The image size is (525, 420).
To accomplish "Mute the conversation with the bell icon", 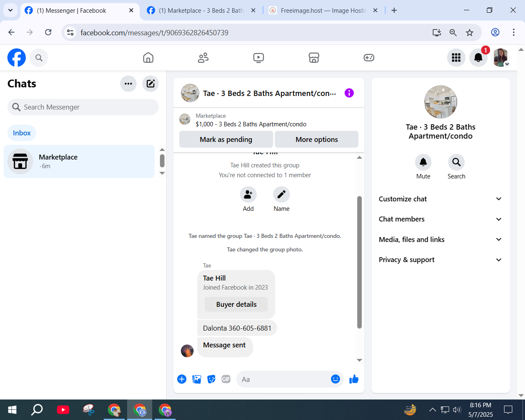I will tap(423, 162).
